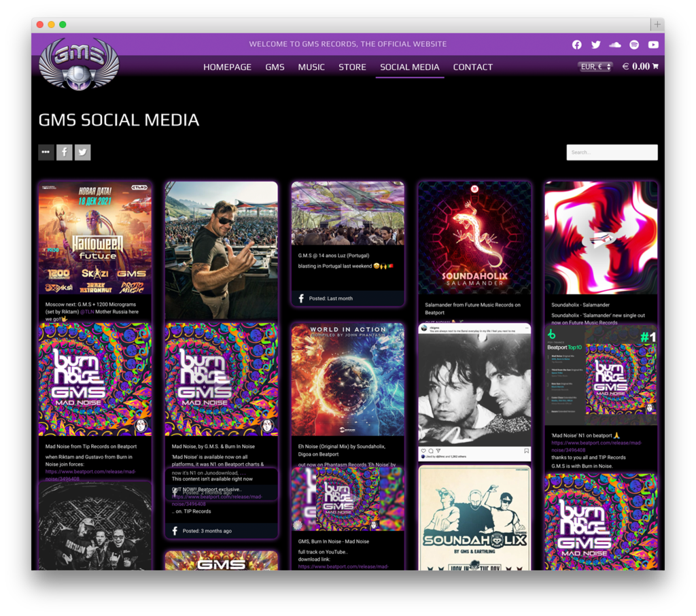
Task: Click 'G.M.S @ 14 anos Luz (Portugal)' text
Action: [333, 256]
